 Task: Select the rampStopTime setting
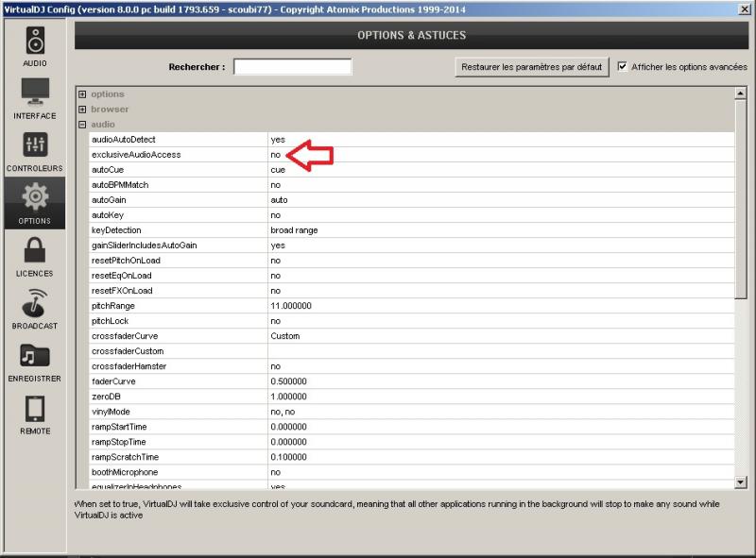tap(119, 442)
